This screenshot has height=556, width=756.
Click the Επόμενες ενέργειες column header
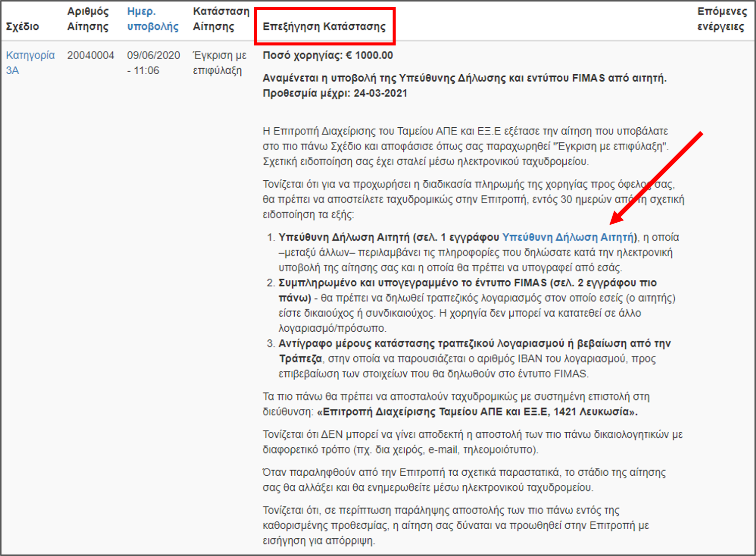(x=721, y=19)
